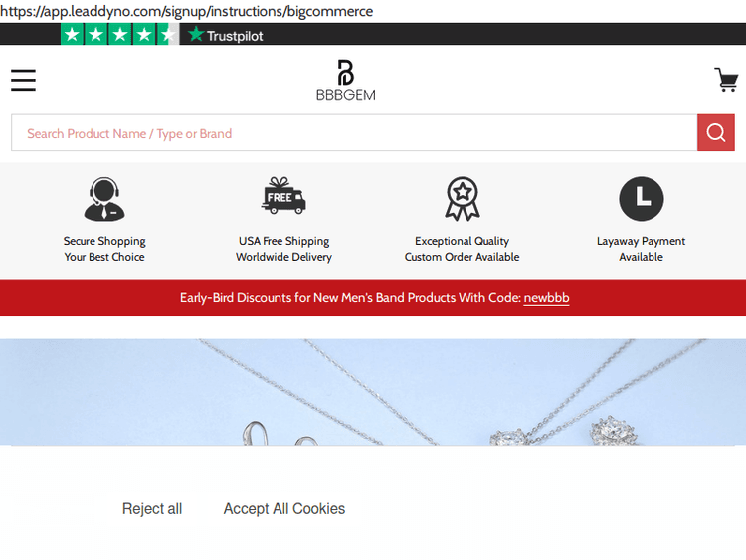Click the Trustpilot logo text
746x560 pixels.
point(226,35)
